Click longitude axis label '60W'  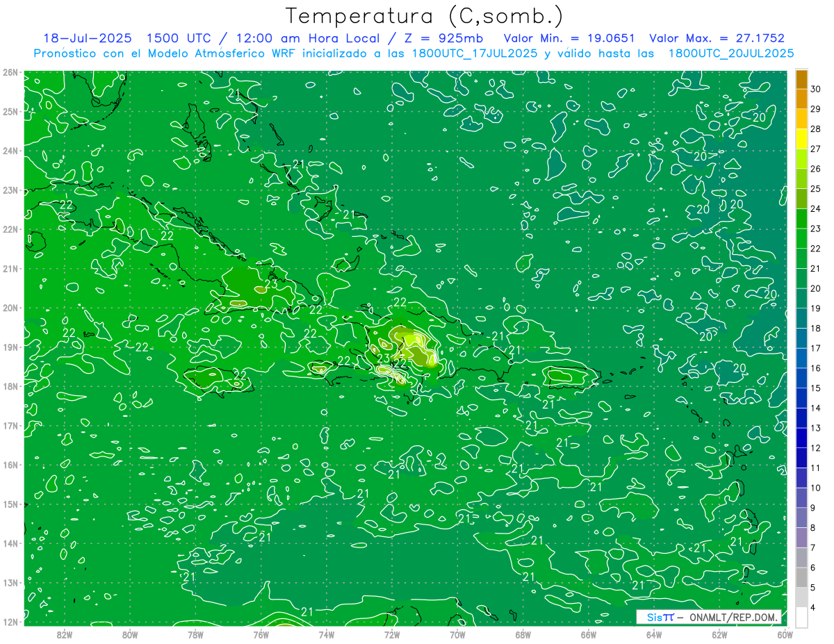[785, 634]
